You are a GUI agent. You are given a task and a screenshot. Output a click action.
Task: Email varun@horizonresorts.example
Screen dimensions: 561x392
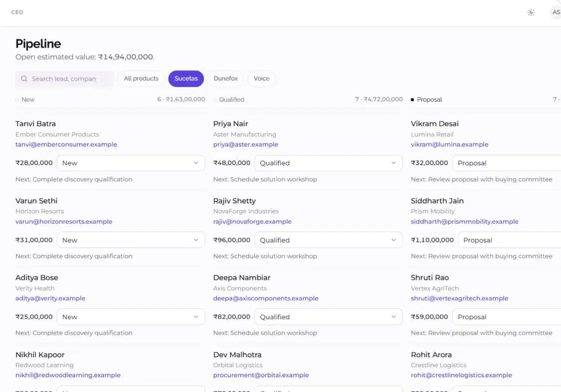[64, 222]
